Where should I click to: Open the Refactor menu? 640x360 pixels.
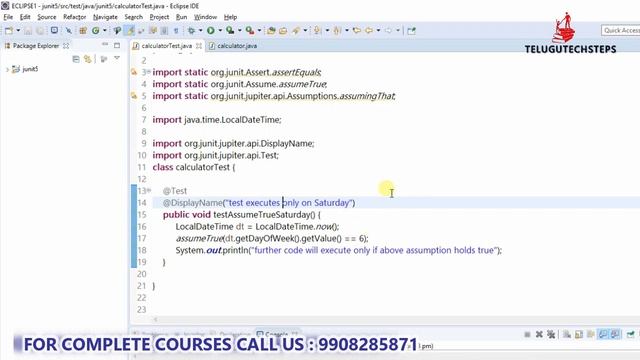pyautogui.click(x=74, y=17)
